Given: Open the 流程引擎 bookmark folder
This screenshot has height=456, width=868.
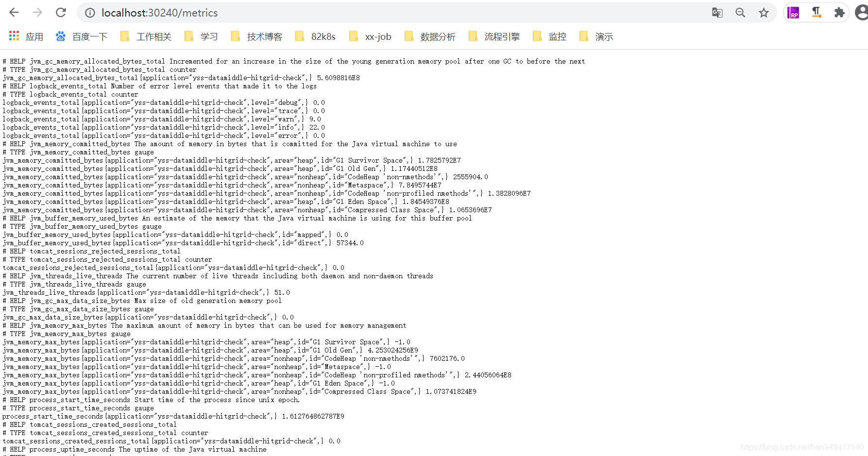Looking at the screenshot, I should tap(494, 36).
